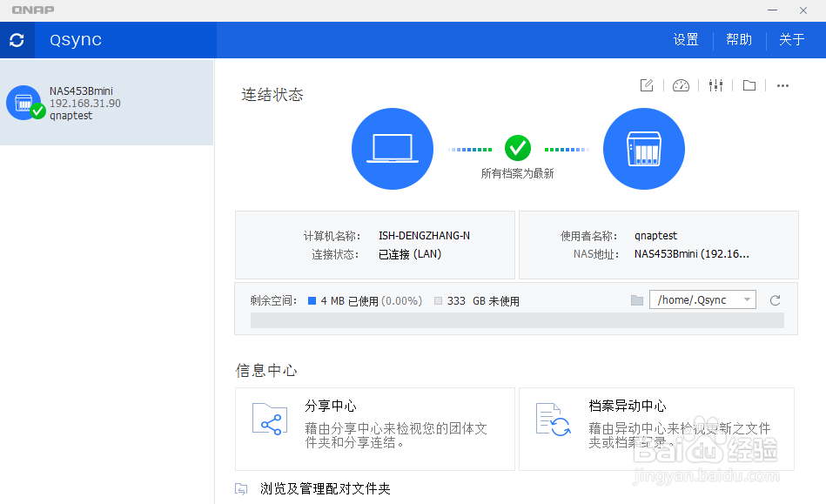The image size is (826, 504).
Task: Open 档案异动中心 file update center
Action: [x=656, y=429]
